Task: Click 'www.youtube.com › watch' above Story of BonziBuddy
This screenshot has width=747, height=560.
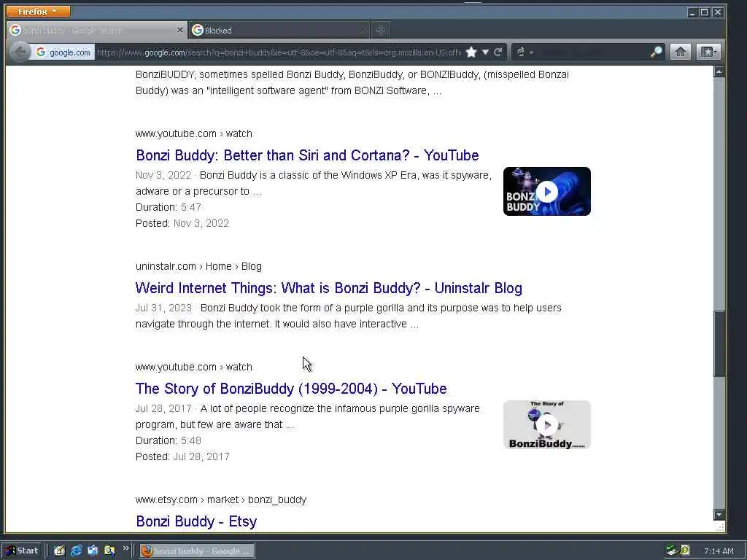Action: pyautogui.click(x=194, y=367)
